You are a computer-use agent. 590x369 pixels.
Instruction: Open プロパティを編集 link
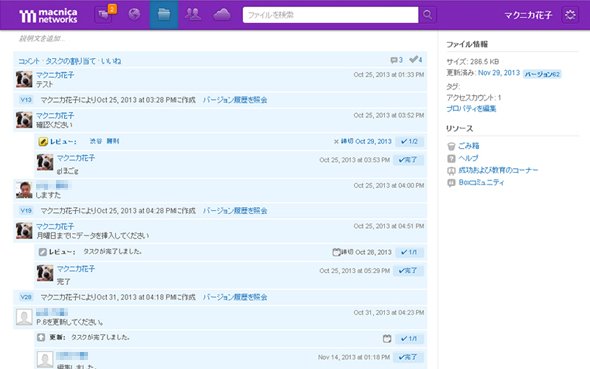(x=471, y=109)
